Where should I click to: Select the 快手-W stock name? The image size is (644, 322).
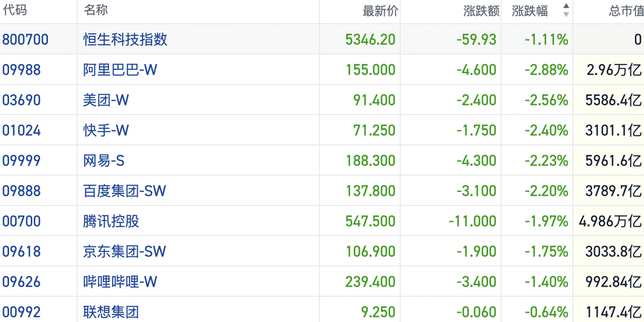click(x=106, y=130)
